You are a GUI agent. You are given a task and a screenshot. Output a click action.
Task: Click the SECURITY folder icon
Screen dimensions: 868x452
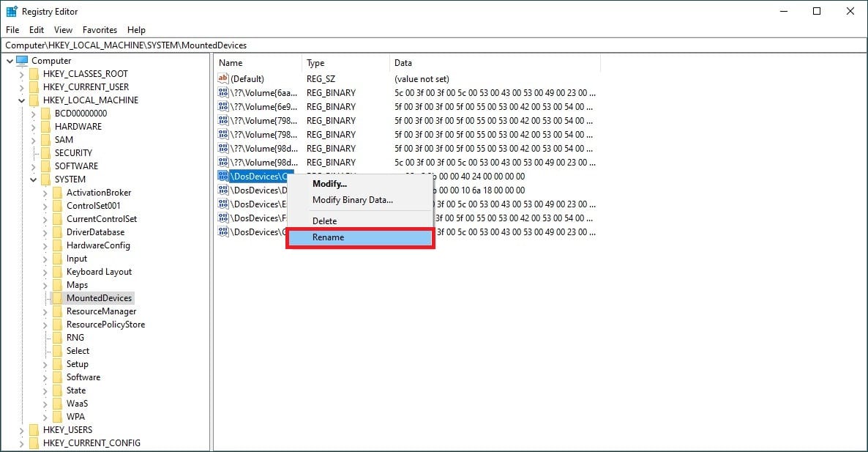point(45,153)
